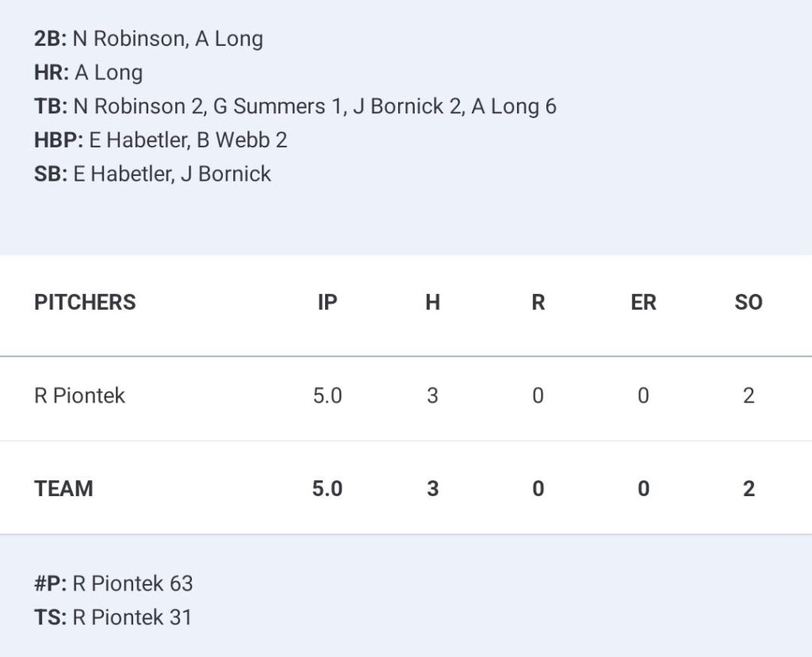Click R Piontek's innings pitched value 5.0

[327, 396]
